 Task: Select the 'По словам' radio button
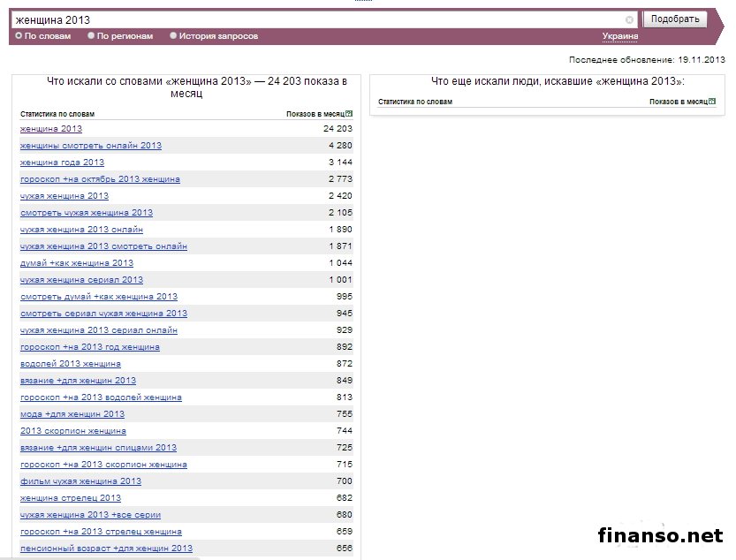pyautogui.click(x=19, y=36)
